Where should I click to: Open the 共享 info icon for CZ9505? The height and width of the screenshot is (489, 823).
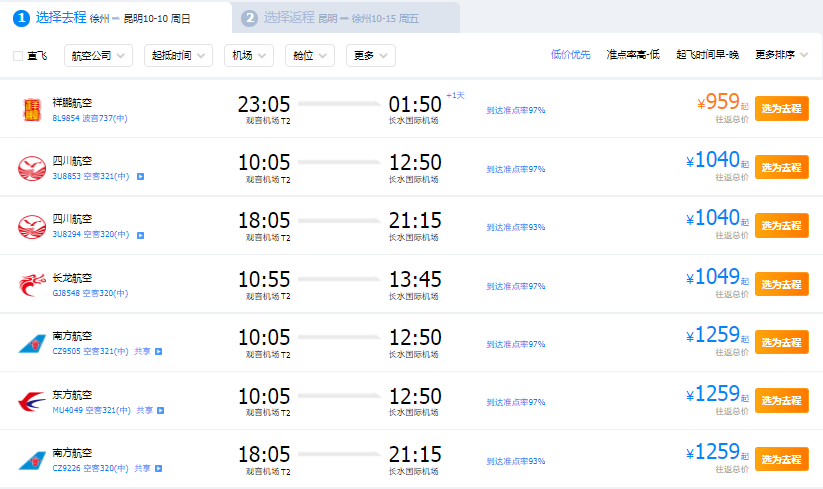coord(159,352)
